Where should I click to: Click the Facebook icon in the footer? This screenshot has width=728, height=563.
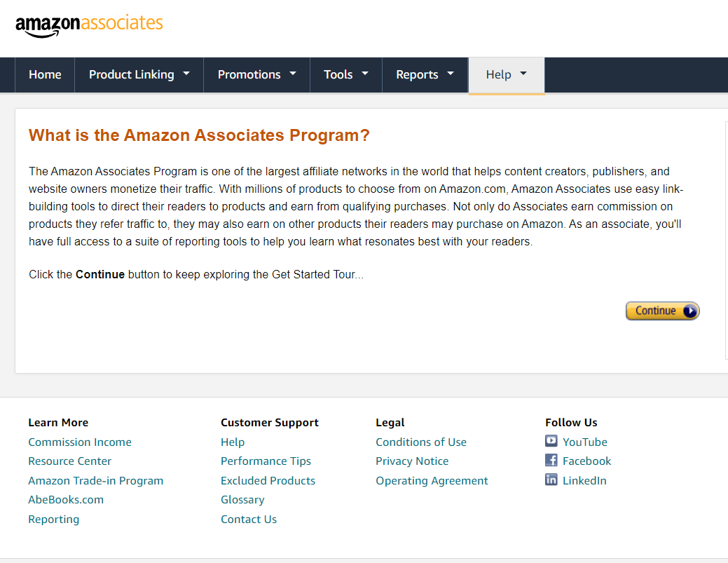pyautogui.click(x=551, y=461)
